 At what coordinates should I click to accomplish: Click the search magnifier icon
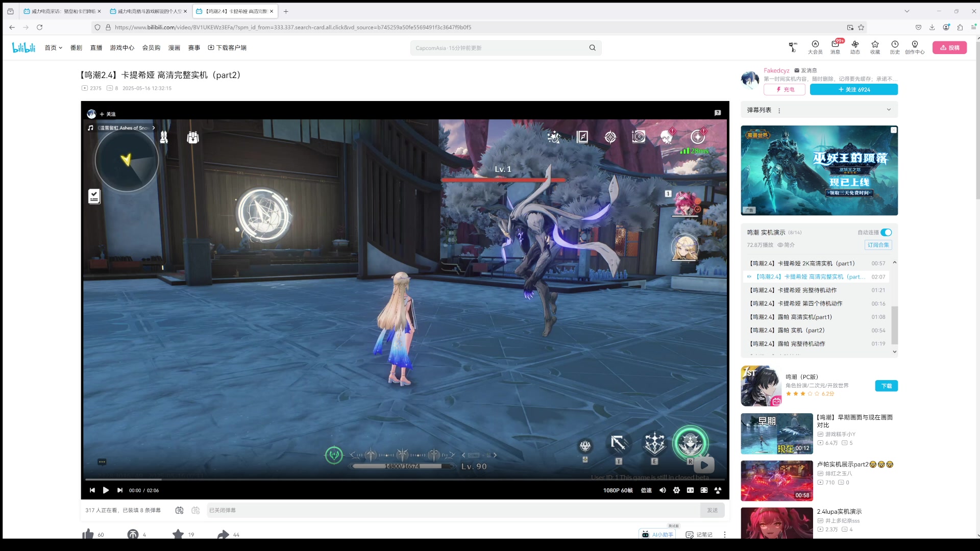click(592, 47)
